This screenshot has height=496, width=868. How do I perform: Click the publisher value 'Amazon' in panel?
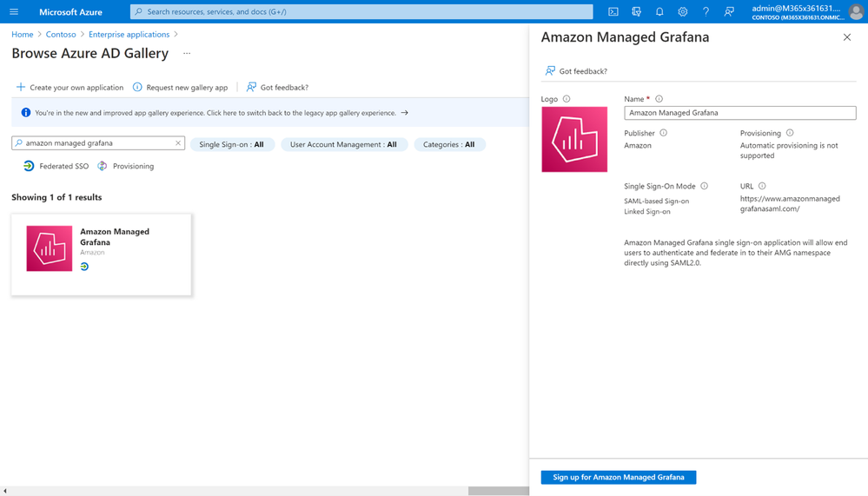pos(638,146)
